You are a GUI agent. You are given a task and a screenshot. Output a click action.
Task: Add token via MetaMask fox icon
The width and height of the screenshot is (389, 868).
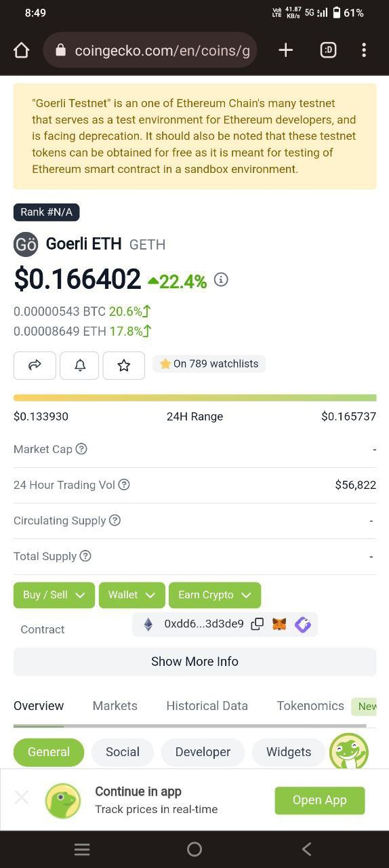(279, 624)
